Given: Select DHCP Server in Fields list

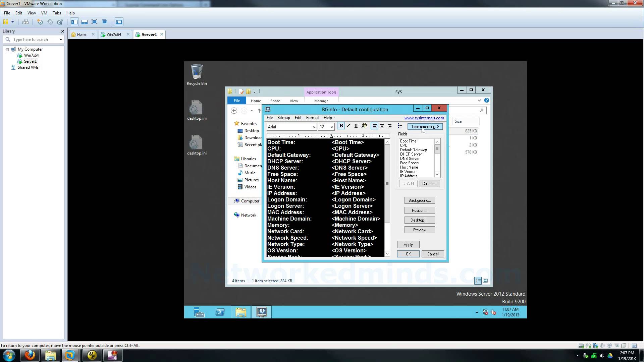Looking at the screenshot, I should tap(411, 154).
